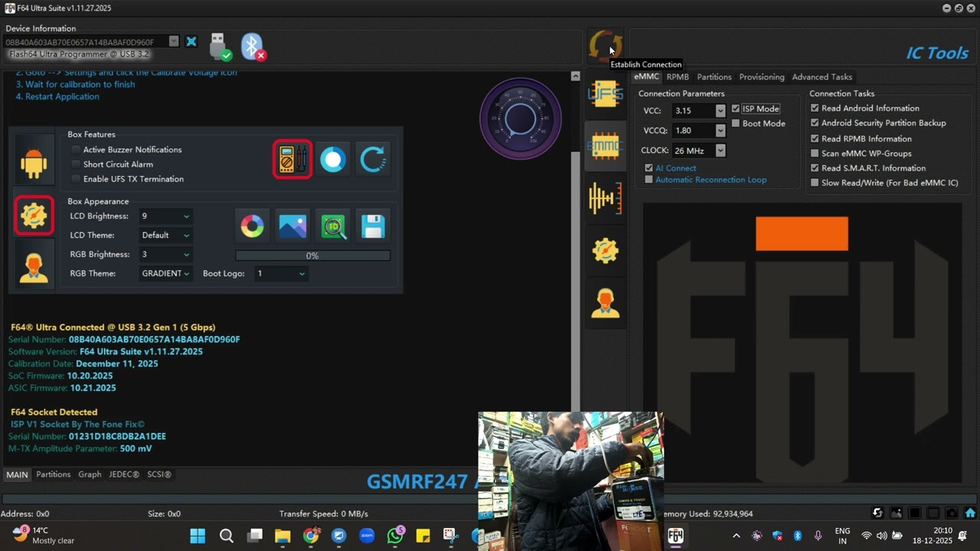Open the Graph tab at bottom

click(90, 474)
